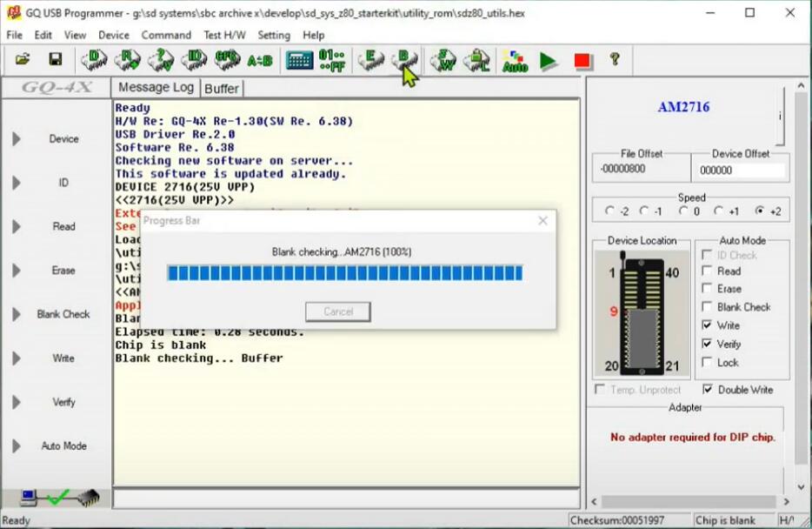Viewport: 812px width, 529px height.
Task: Click the Lock chip toolbar icon (L)
Action: tap(476, 60)
